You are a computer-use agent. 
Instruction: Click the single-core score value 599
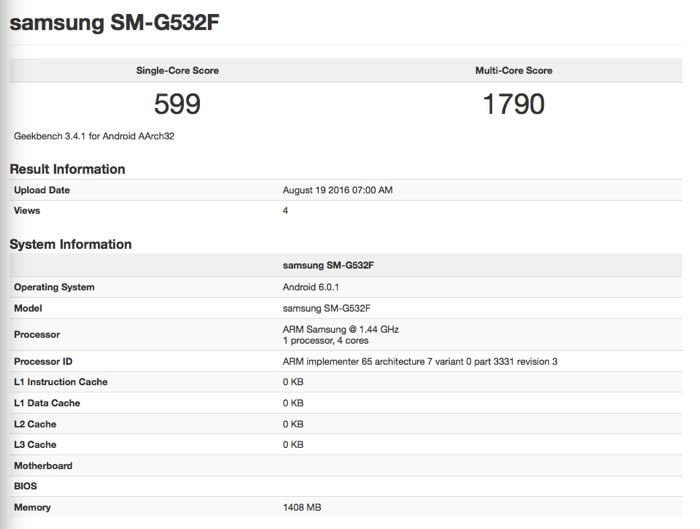point(177,104)
